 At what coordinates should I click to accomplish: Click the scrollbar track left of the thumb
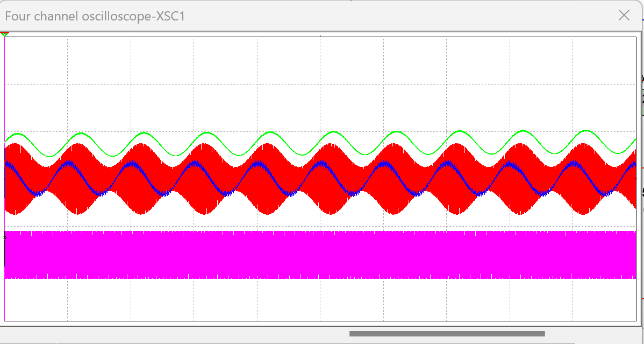click(x=177, y=334)
